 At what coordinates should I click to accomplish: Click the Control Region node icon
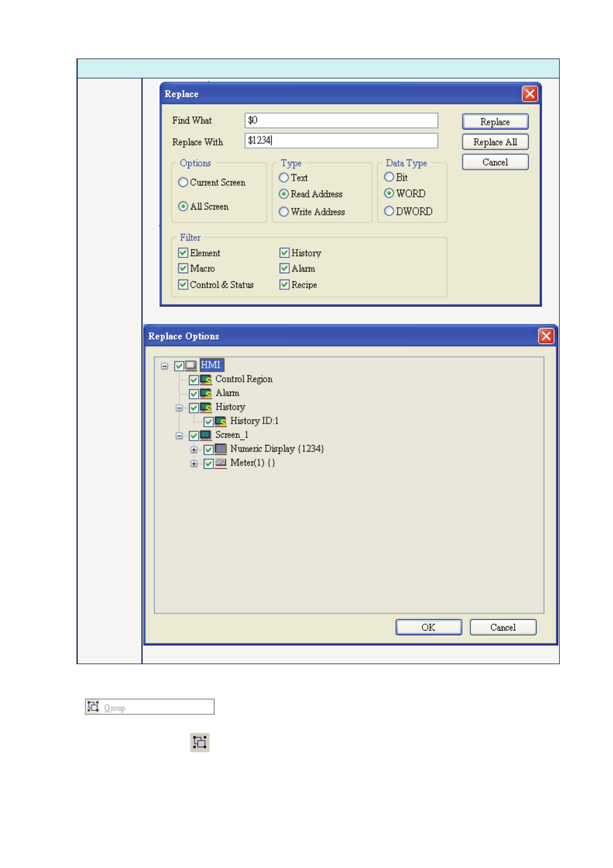click(206, 379)
